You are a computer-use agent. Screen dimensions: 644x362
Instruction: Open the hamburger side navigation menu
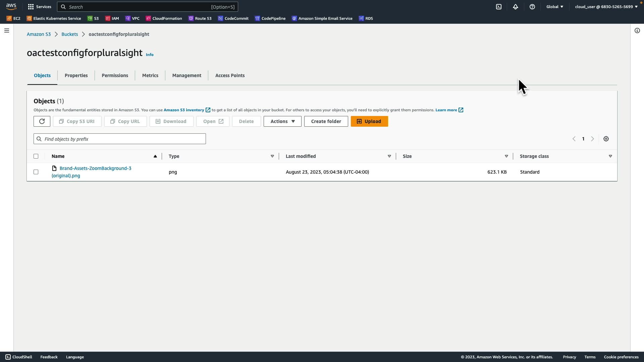[7, 31]
